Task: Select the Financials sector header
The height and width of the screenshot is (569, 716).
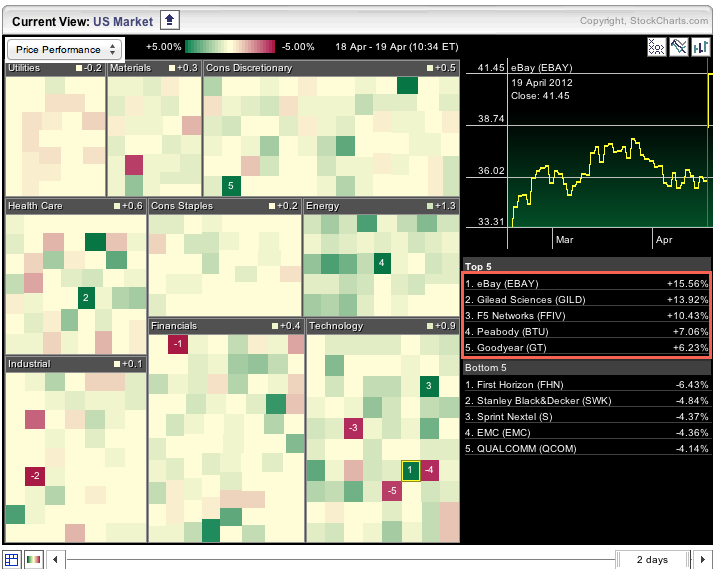Action: click(x=226, y=326)
